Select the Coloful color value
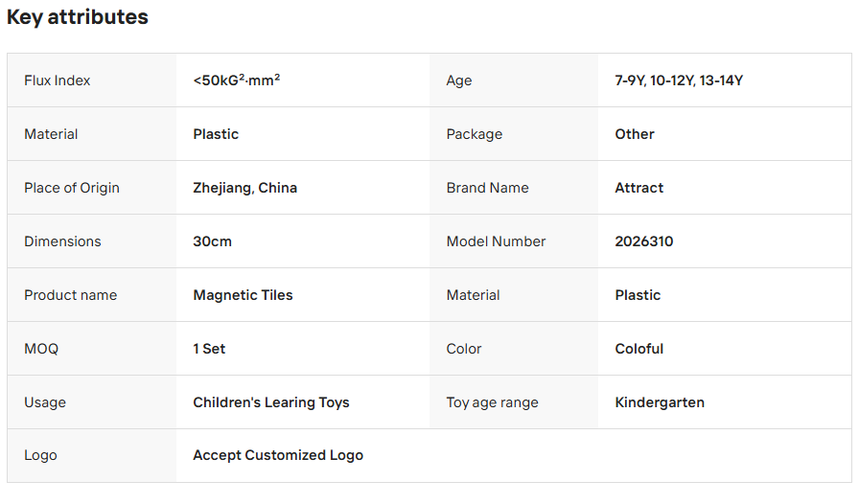859x504 pixels. point(638,349)
